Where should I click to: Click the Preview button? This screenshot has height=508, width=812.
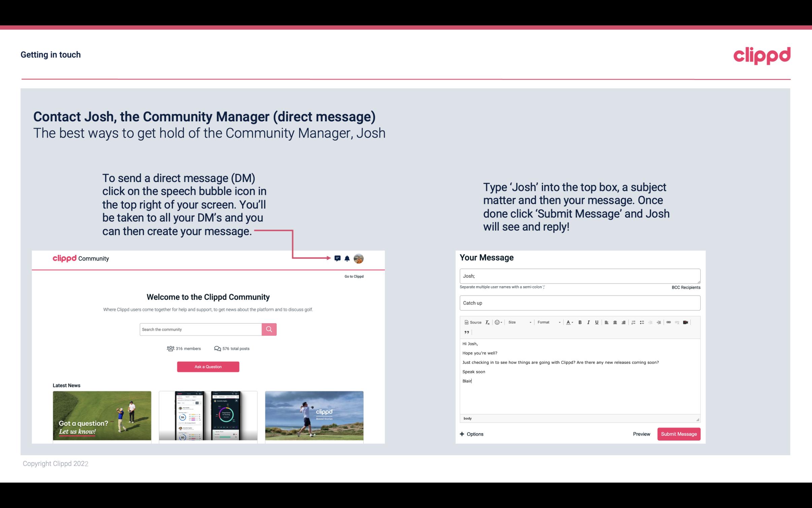click(x=642, y=434)
